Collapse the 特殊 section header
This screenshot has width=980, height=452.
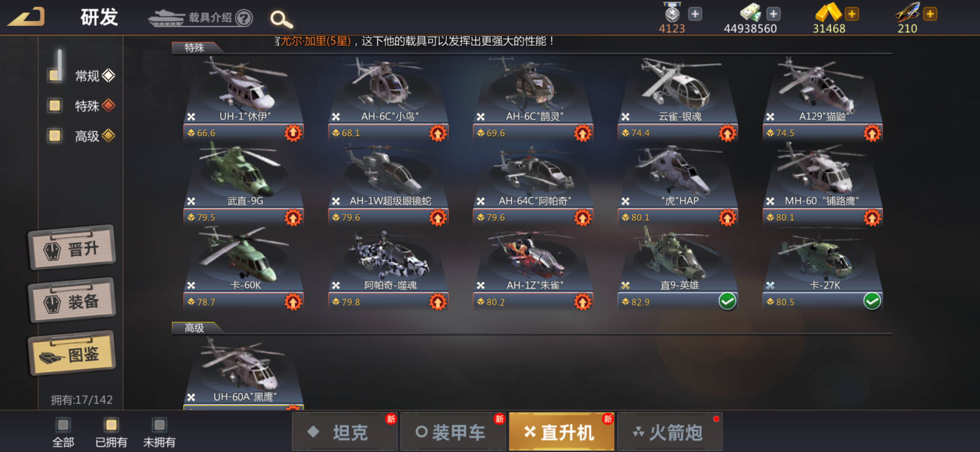195,48
